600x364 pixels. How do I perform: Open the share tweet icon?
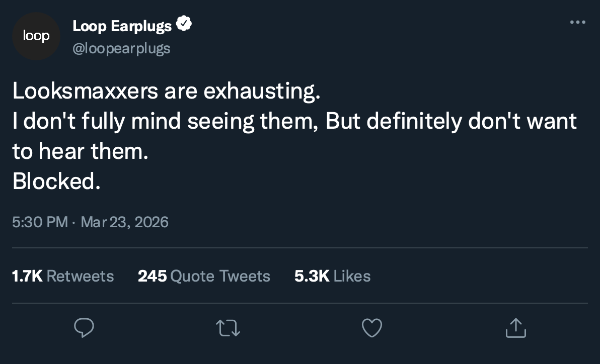coord(515,328)
